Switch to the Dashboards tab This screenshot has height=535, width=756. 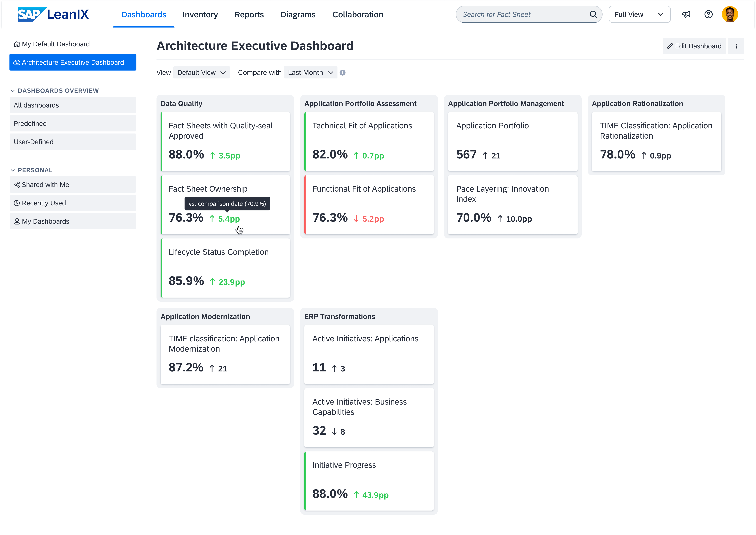(x=144, y=14)
